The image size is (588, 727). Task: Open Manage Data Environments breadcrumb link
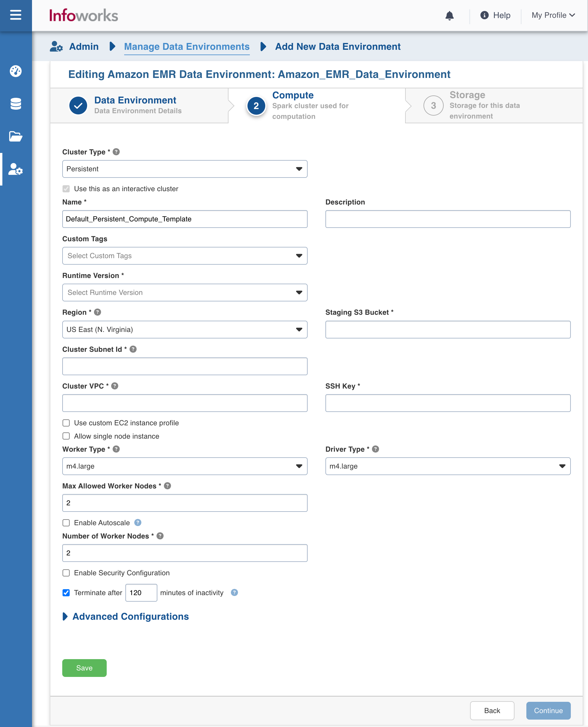pyautogui.click(x=187, y=47)
